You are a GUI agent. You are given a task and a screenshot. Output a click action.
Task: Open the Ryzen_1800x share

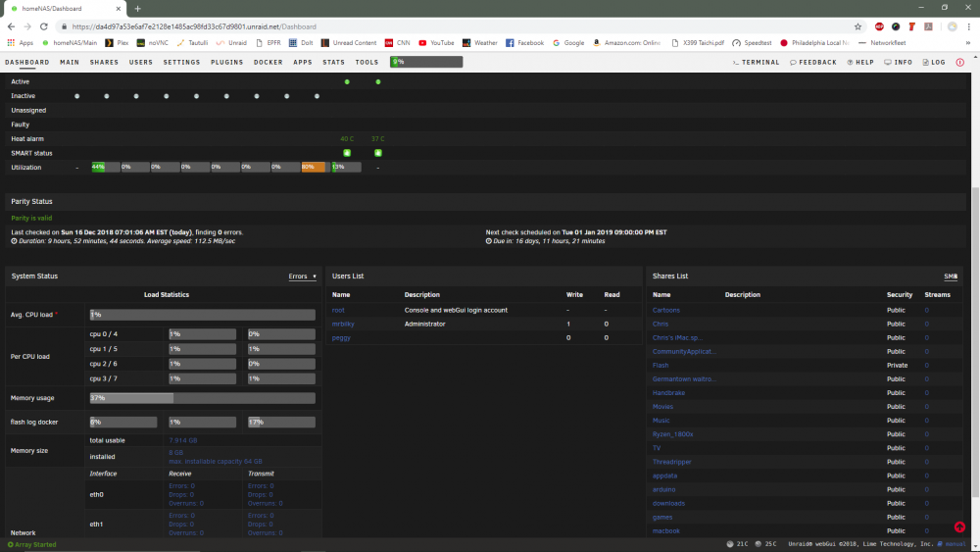[x=672, y=433]
